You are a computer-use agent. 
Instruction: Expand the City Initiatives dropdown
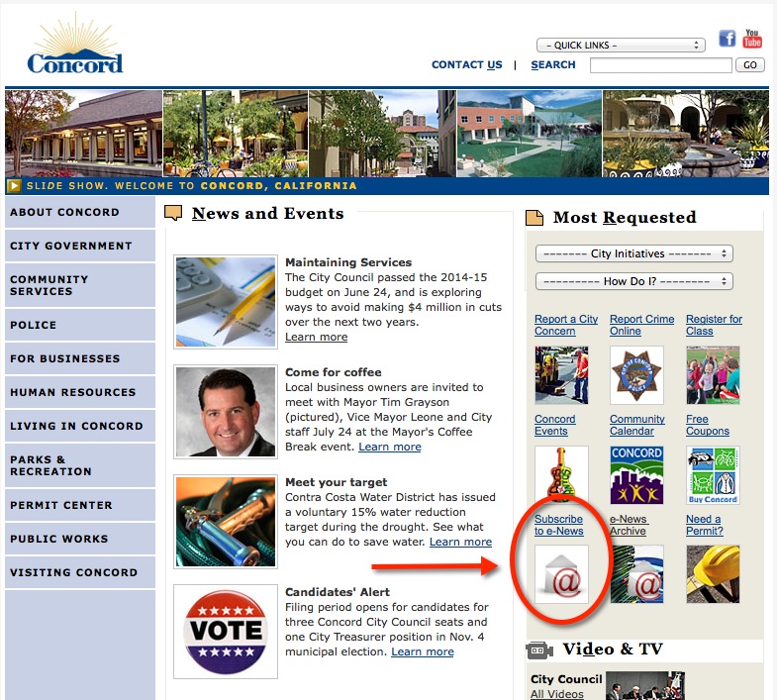point(634,253)
